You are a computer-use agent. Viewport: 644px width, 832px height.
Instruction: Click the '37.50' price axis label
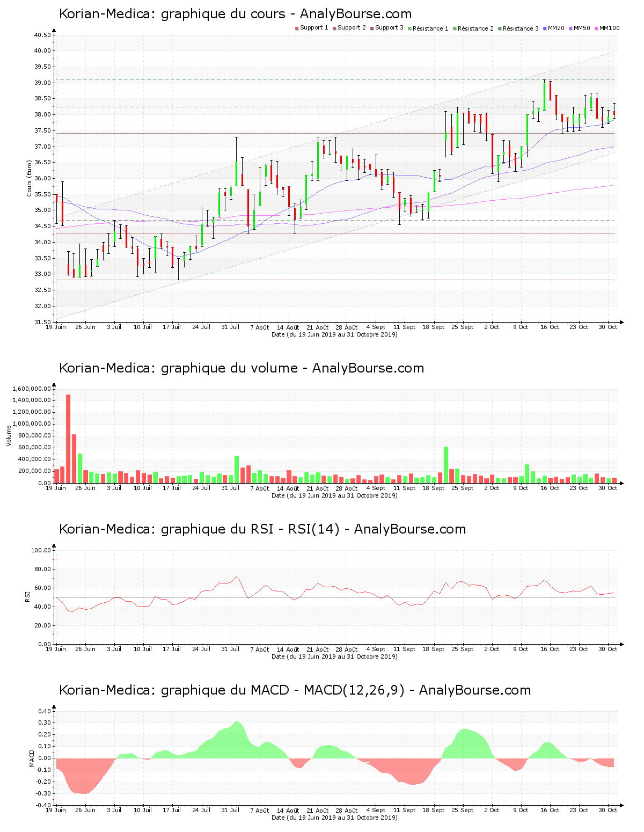(42, 130)
